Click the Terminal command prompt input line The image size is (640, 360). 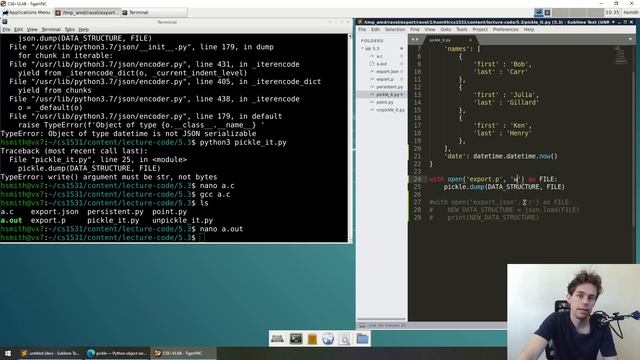click(x=173, y=238)
